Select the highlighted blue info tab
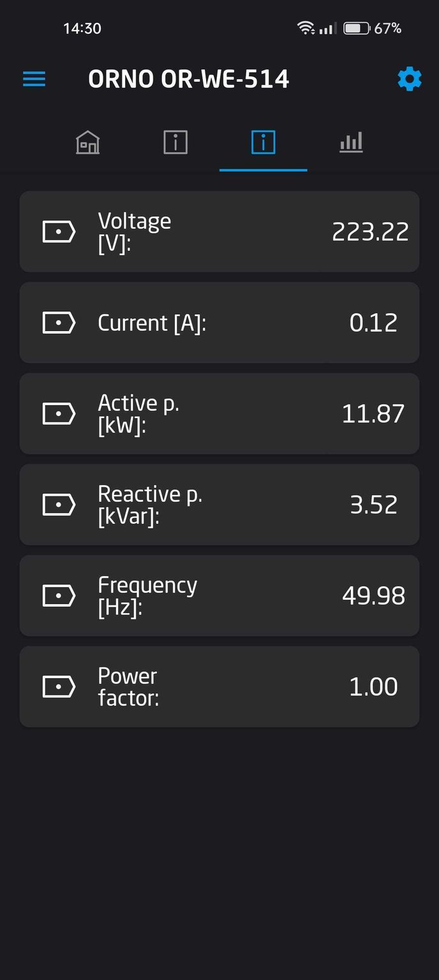This screenshot has height=980, width=439. pyautogui.click(x=263, y=142)
